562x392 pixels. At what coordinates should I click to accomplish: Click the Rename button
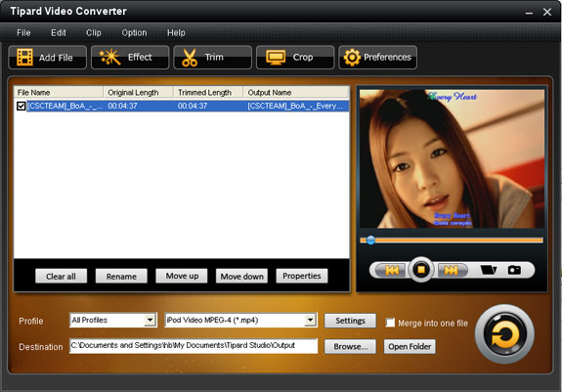click(x=121, y=277)
